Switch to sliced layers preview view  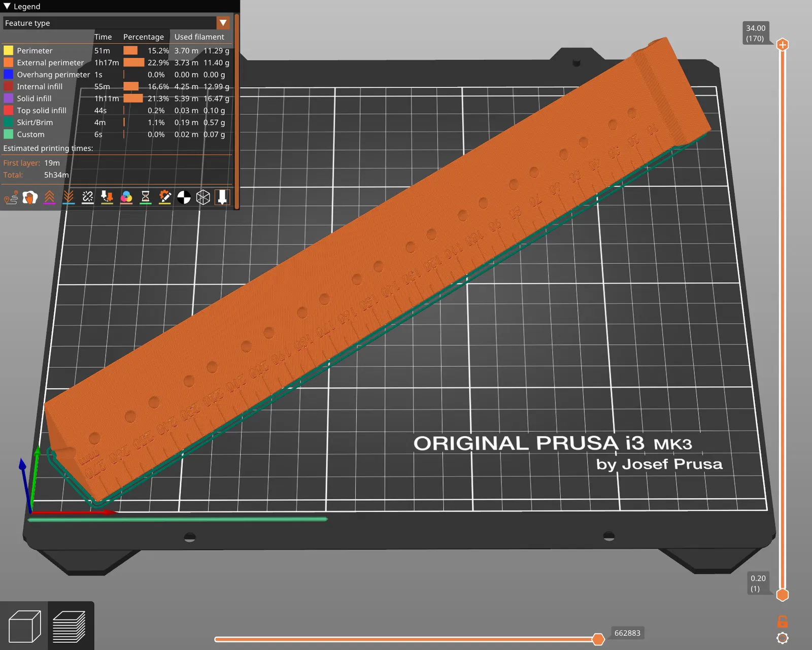[70, 626]
